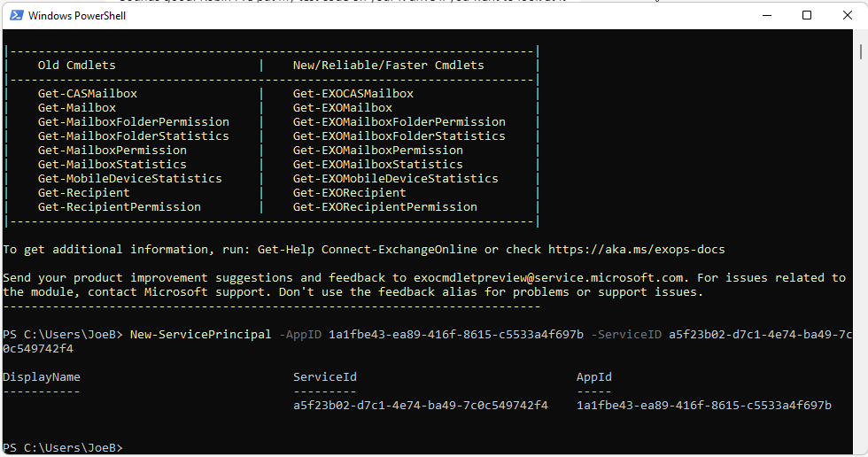Image resolution: width=868 pixels, height=457 pixels.
Task: Click the Get-EXORecipientPermission cmdlet text
Action: tap(384, 207)
